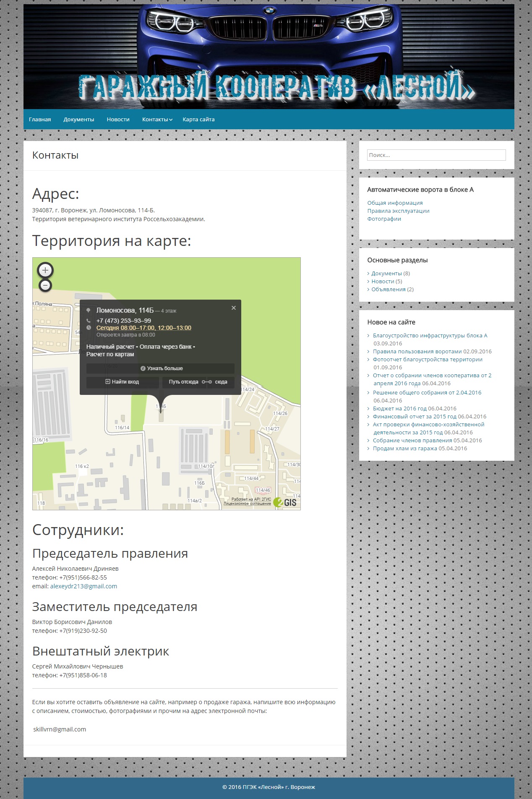Screen dimensions: 532x799
Task: Open Новости category in Основные разделы
Action: click(383, 281)
